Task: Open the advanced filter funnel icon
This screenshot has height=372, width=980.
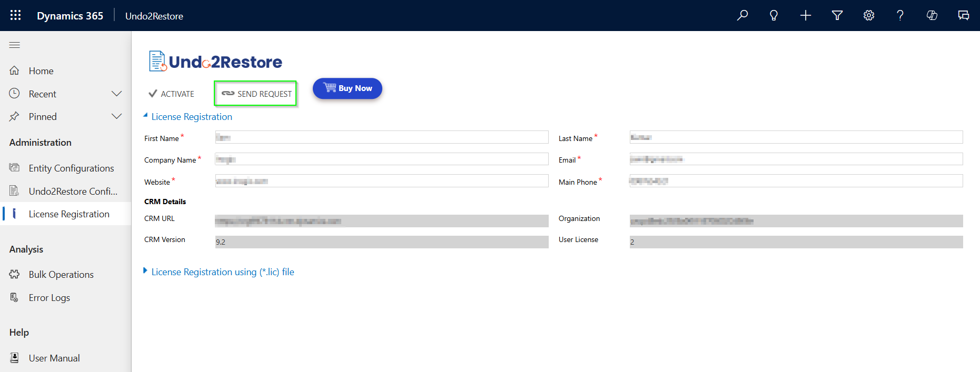Action: pos(837,15)
